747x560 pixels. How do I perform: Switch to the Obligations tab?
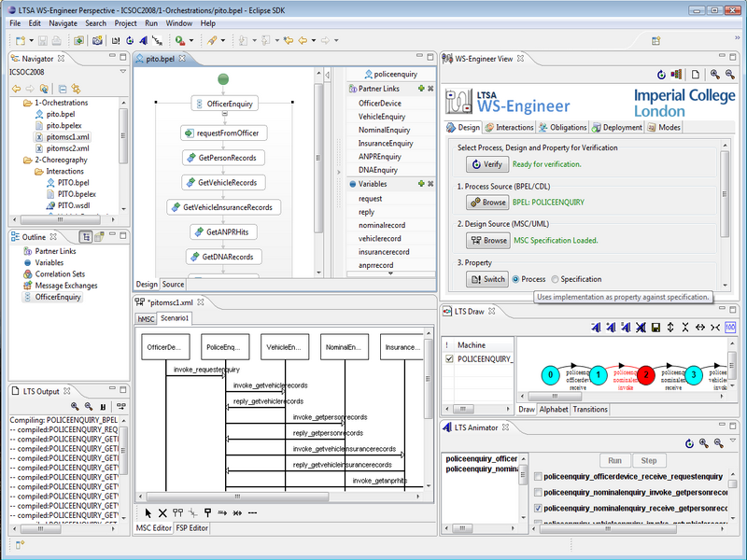click(563, 128)
